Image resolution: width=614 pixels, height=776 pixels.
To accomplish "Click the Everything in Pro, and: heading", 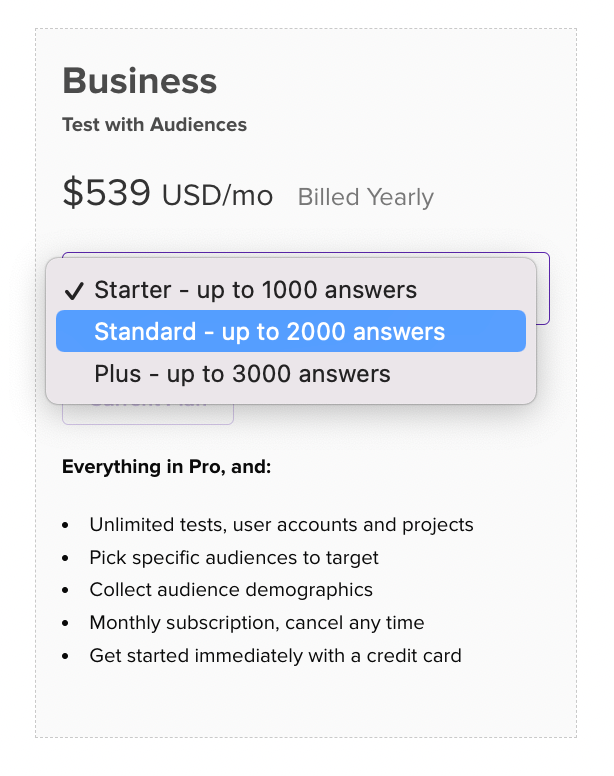I will (167, 467).
